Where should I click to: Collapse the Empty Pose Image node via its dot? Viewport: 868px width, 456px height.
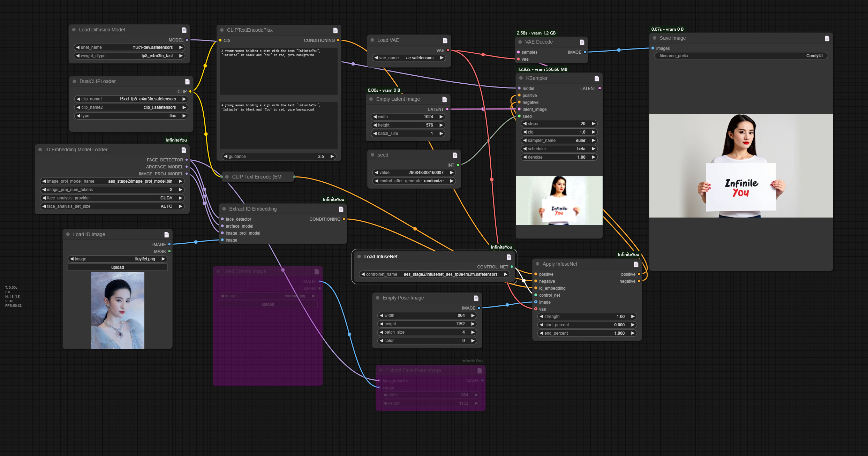377,298
